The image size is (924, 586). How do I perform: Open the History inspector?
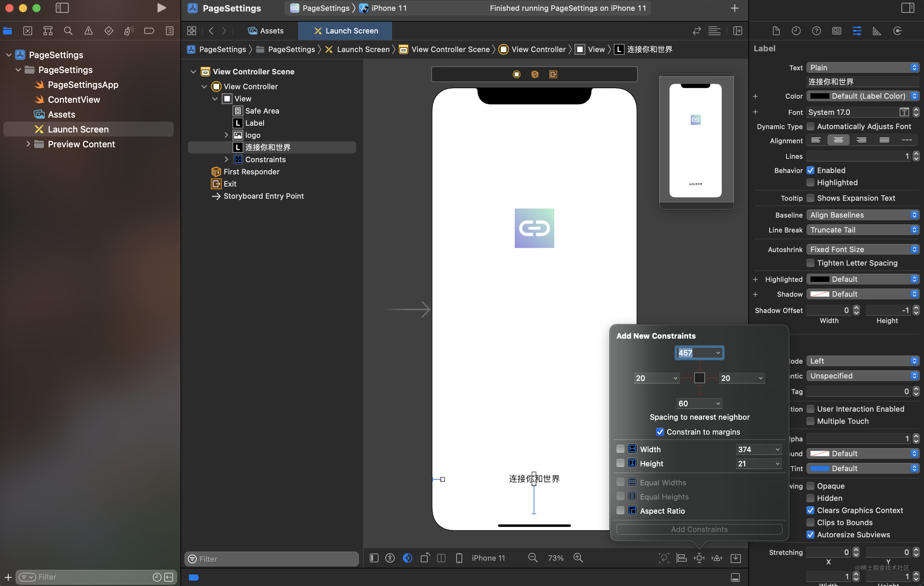click(x=796, y=31)
